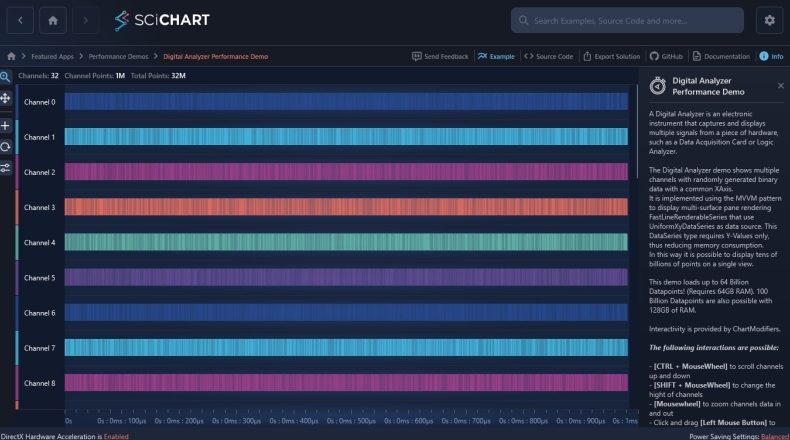Screen dimensions: 790x440
Task: Select the zoom magnifier tool
Action: pos(6,76)
